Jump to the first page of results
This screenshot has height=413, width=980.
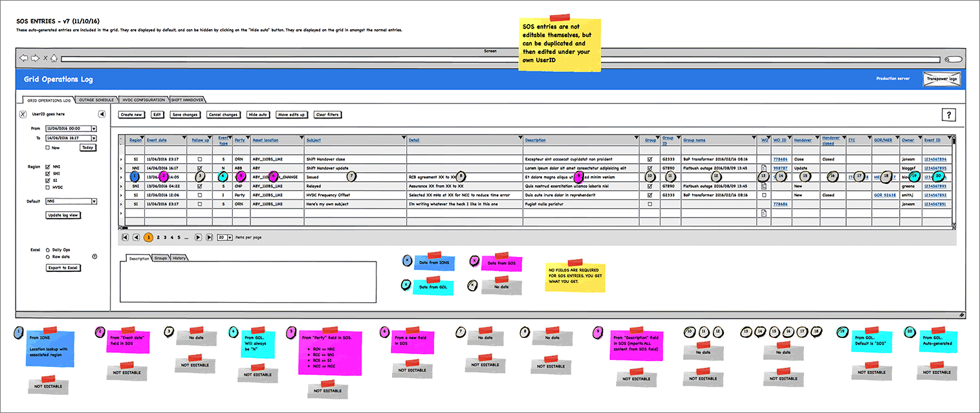124,238
